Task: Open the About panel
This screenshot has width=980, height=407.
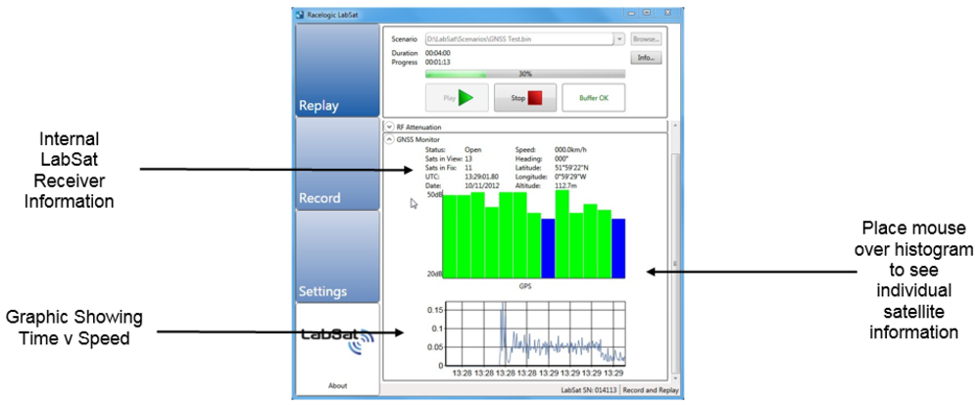Action: pos(337,385)
